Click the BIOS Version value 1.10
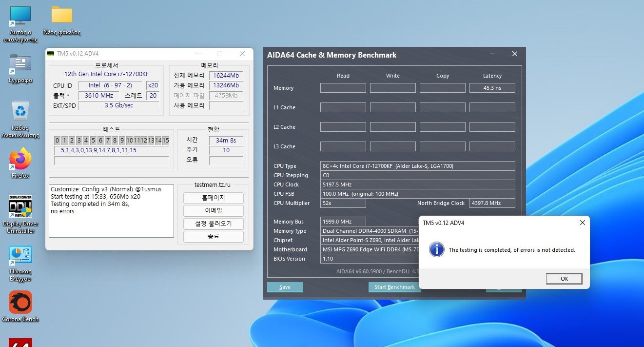 pos(370,259)
